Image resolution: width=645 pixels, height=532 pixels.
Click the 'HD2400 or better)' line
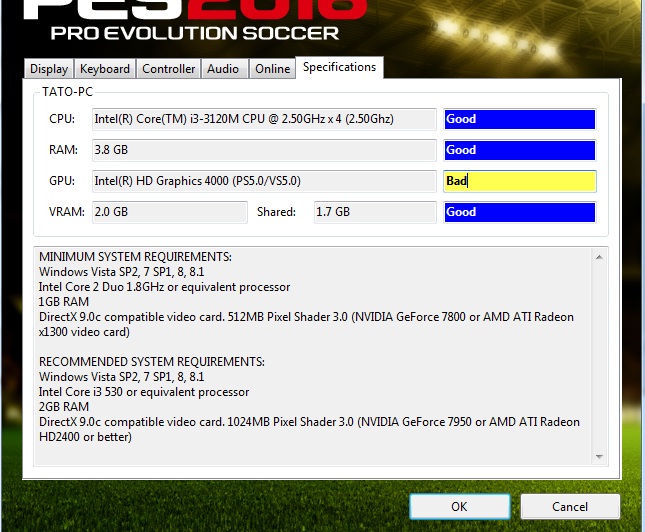(x=85, y=437)
